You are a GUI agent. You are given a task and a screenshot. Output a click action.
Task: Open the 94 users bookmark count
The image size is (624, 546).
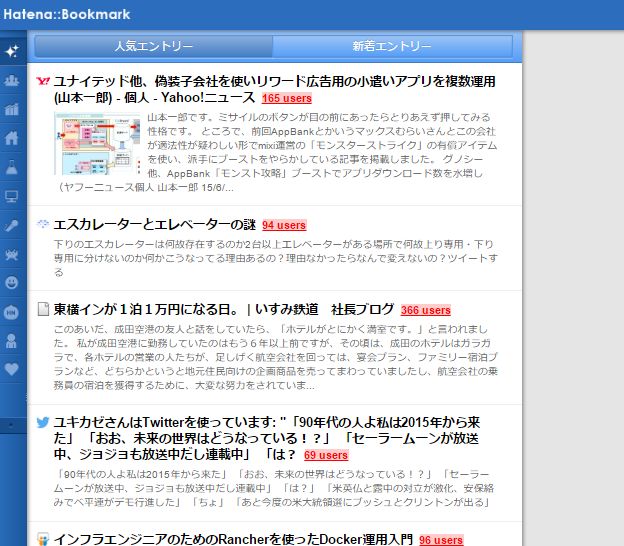[284, 225]
